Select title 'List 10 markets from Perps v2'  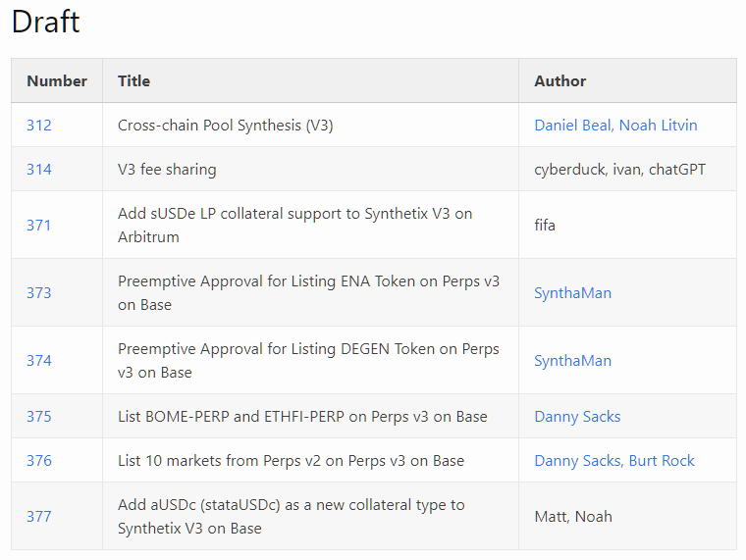tap(291, 461)
